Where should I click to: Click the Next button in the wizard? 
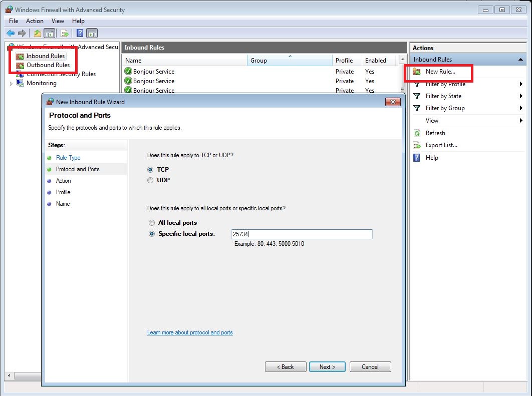[327, 367]
